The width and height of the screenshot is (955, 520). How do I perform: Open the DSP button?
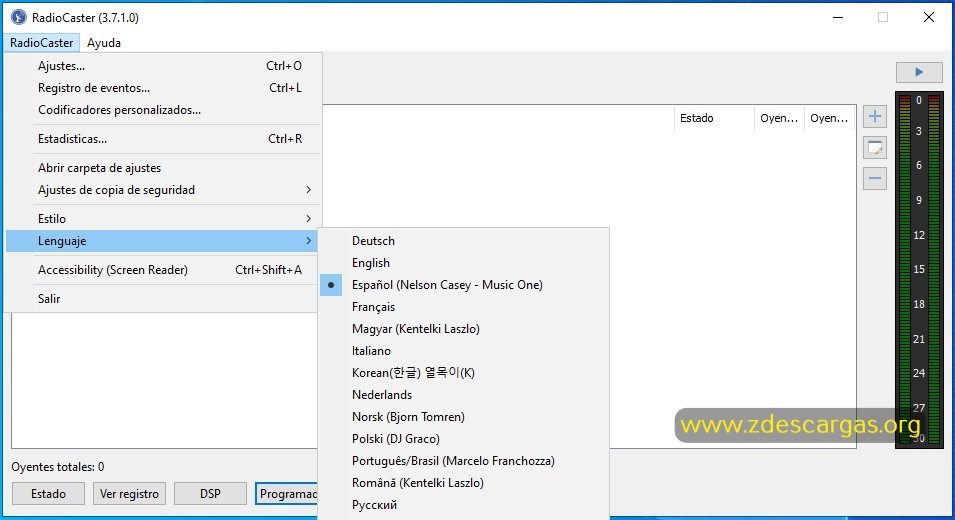pyautogui.click(x=210, y=494)
